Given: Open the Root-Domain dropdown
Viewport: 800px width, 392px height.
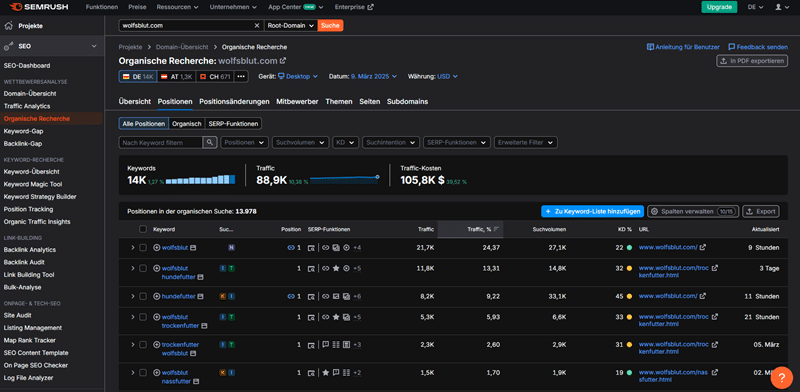Looking at the screenshot, I should pos(291,26).
